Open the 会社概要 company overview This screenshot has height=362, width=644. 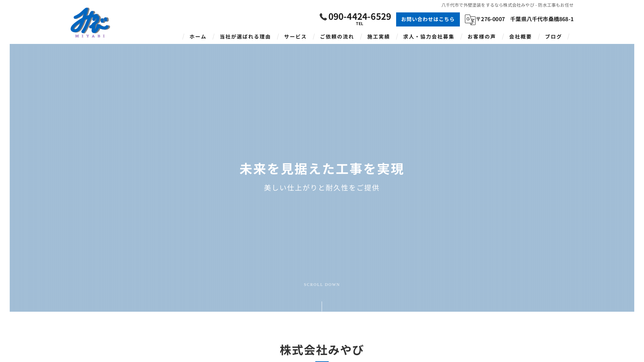pos(520,37)
